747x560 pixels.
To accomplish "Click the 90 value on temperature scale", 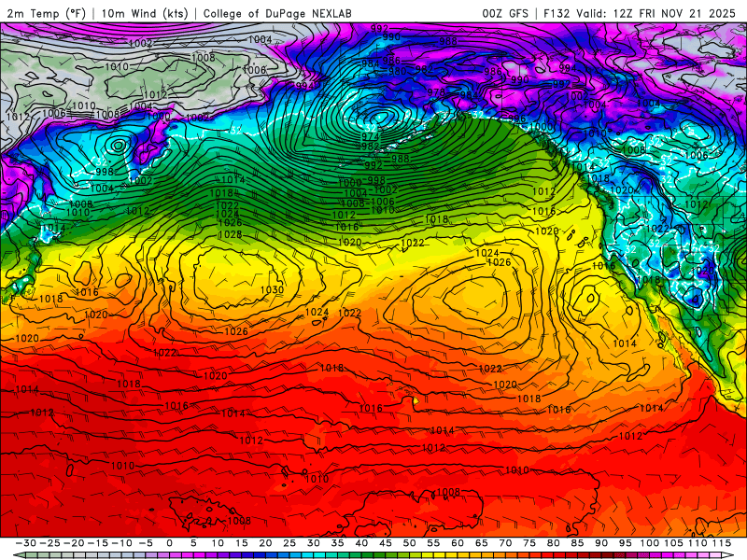I will pyautogui.click(x=601, y=543).
